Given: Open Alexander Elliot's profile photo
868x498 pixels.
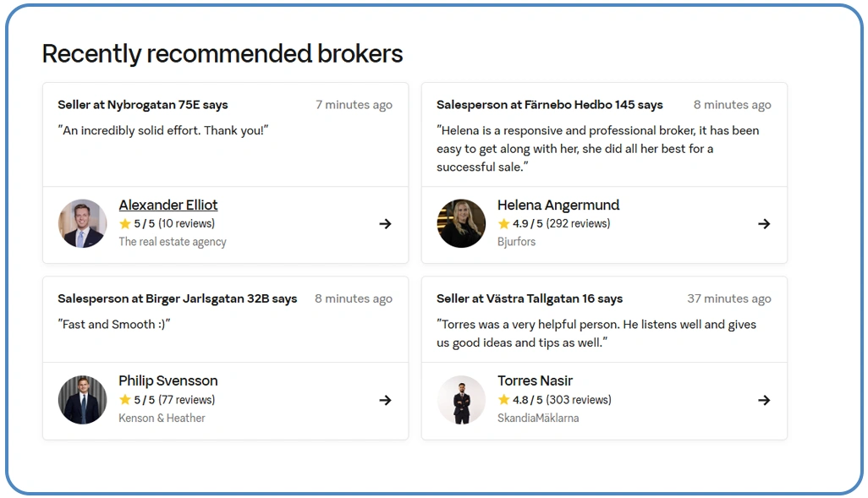Looking at the screenshot, I should [83, 224].
